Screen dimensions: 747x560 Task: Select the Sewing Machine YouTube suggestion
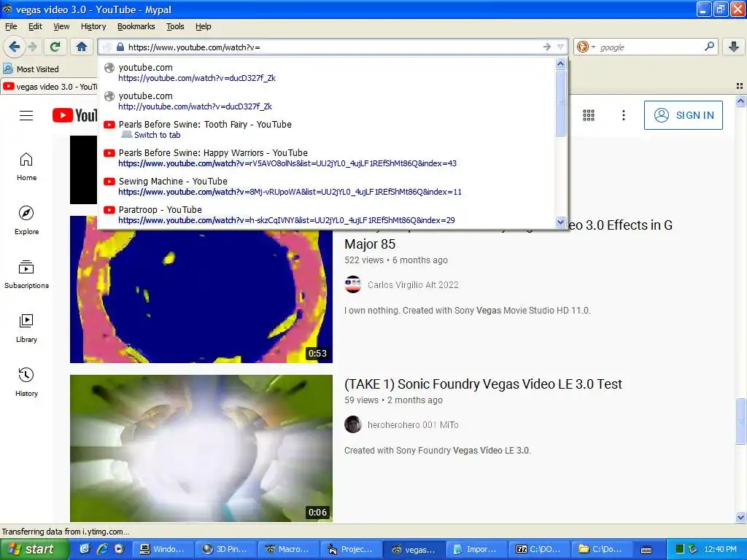(x=327, y=186)
